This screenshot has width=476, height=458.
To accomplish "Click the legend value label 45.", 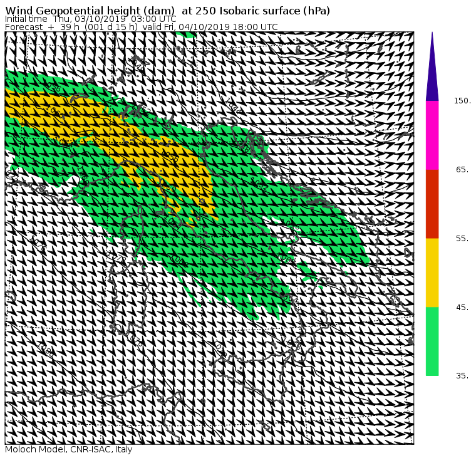I will tap(462, 308).
